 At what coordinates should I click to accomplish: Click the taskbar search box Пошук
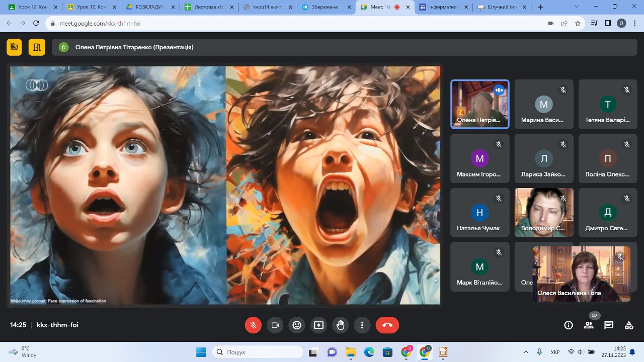tap(258, 352)
